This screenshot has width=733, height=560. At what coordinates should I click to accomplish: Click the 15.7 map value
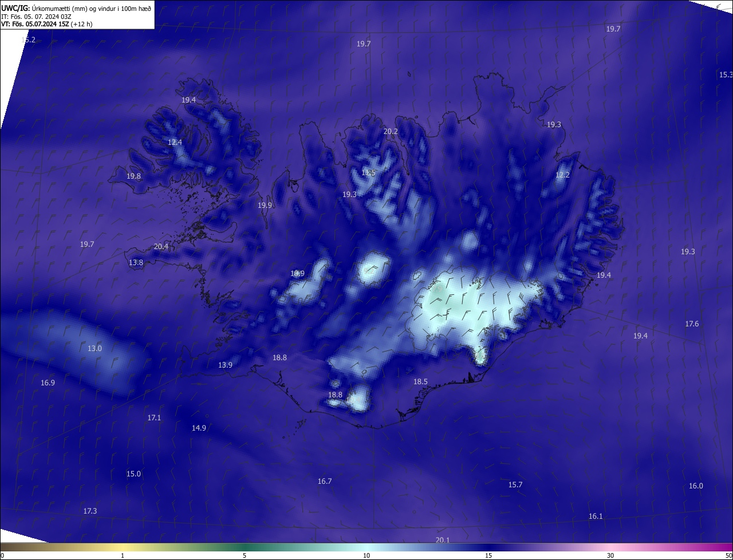click(515, 485)
